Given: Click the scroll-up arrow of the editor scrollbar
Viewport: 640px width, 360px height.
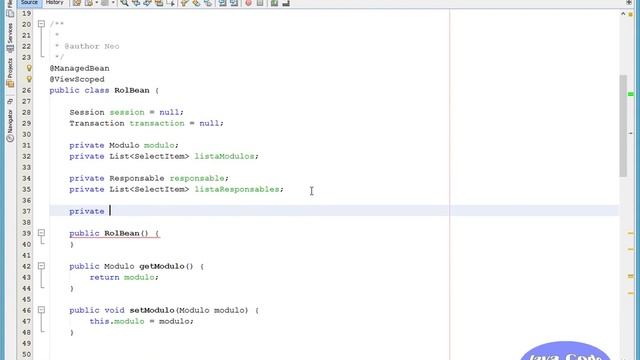Looking at the screenshot, I should 623,14.
